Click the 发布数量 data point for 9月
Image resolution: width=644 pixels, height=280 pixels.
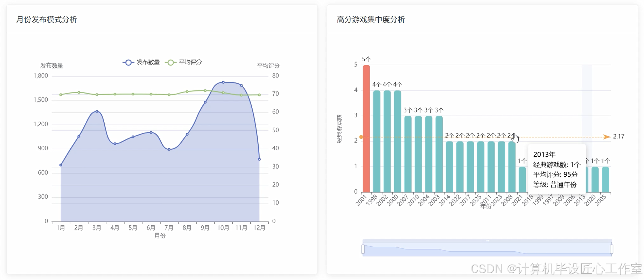click(x=205, y=102)
